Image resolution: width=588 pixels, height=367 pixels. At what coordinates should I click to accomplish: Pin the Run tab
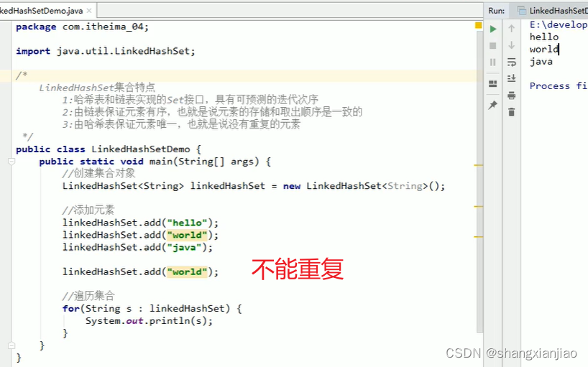493,106
